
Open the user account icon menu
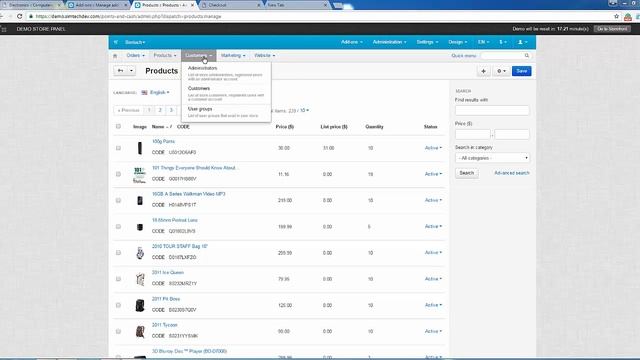click(x=522, y=42)
